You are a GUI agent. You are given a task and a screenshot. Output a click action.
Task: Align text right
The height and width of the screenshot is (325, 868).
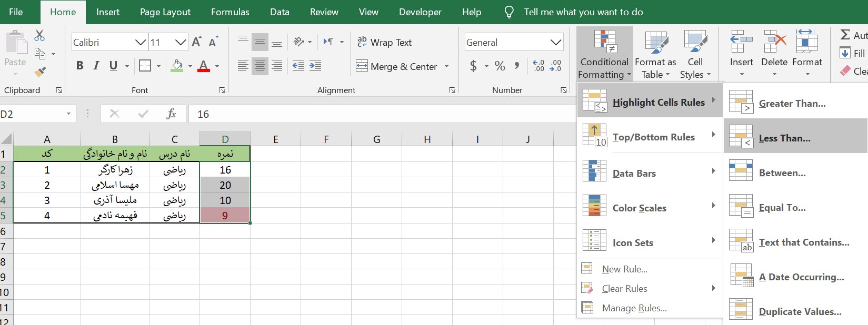(x=277, y=66)
